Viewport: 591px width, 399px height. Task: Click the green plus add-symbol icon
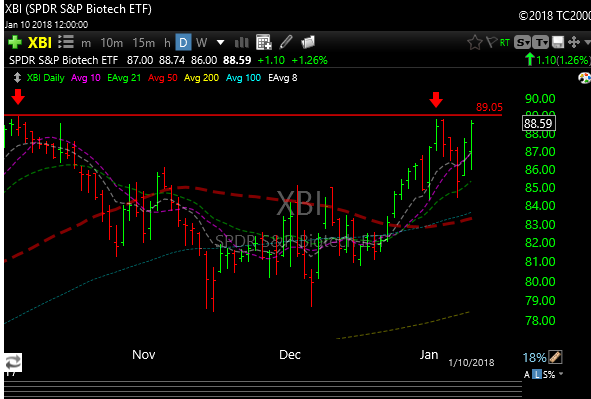15,42
